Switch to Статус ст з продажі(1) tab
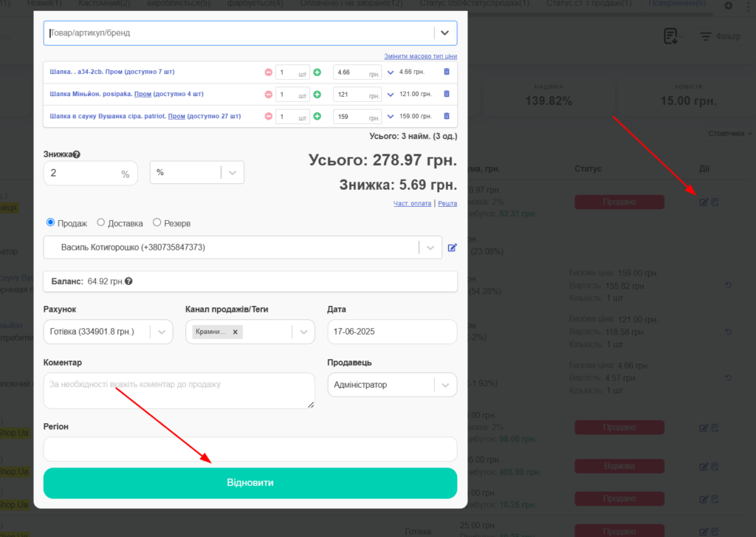Screen dimensions: 756x537 click(589, 4)
